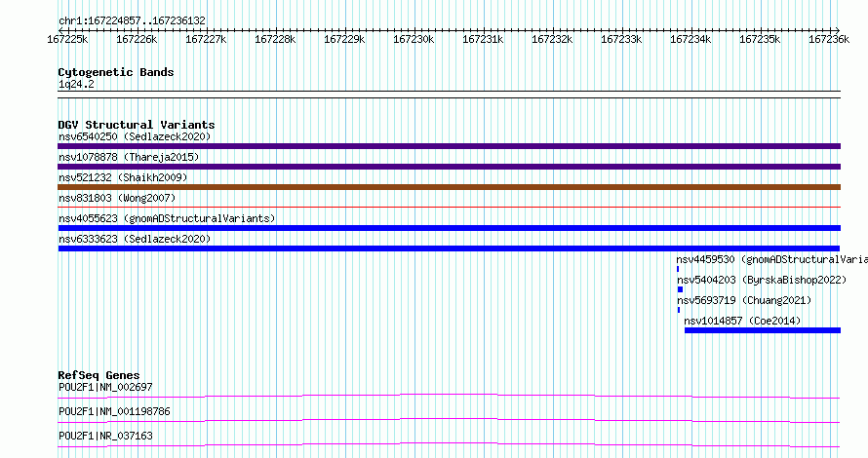Click the magenta transcript line of NR_037163
Image resolution: width=868 pixels, height=458 pixels.
pos(449,444)
